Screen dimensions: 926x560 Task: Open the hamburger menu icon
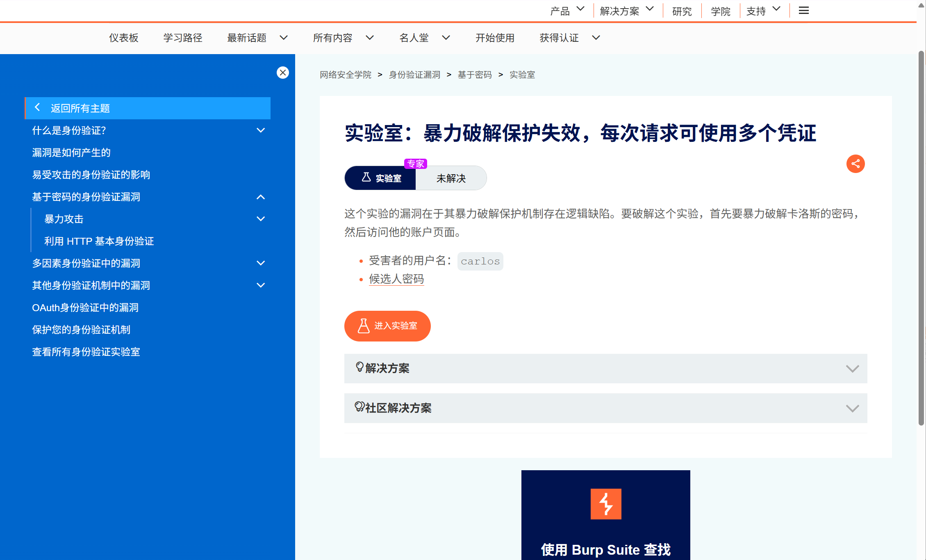click(804, 11)
